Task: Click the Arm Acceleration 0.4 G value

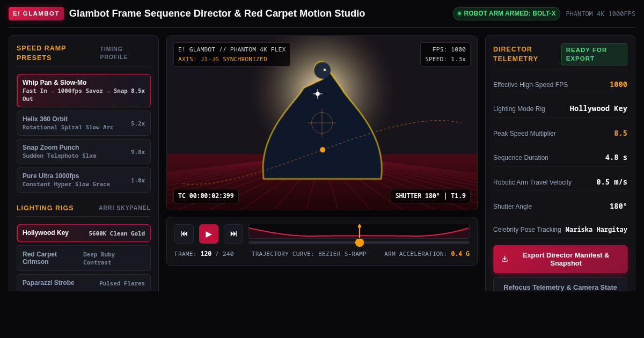Action: coord(460,254)
